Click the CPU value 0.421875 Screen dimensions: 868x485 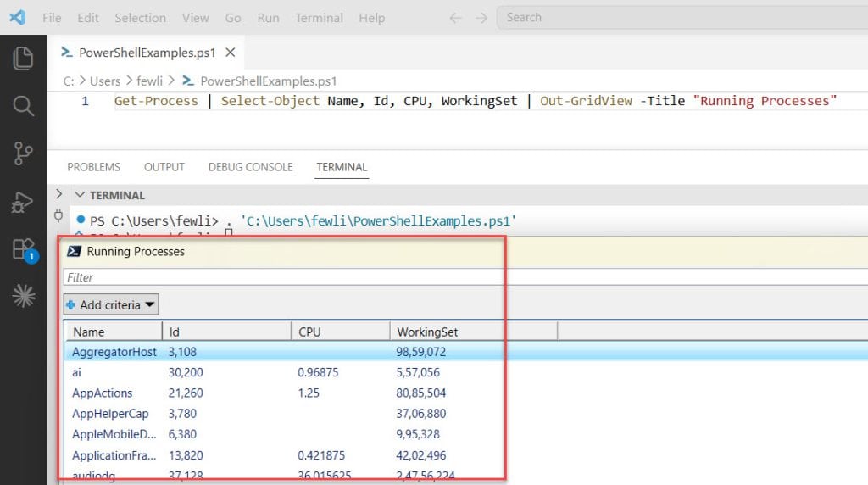point(321,455)
